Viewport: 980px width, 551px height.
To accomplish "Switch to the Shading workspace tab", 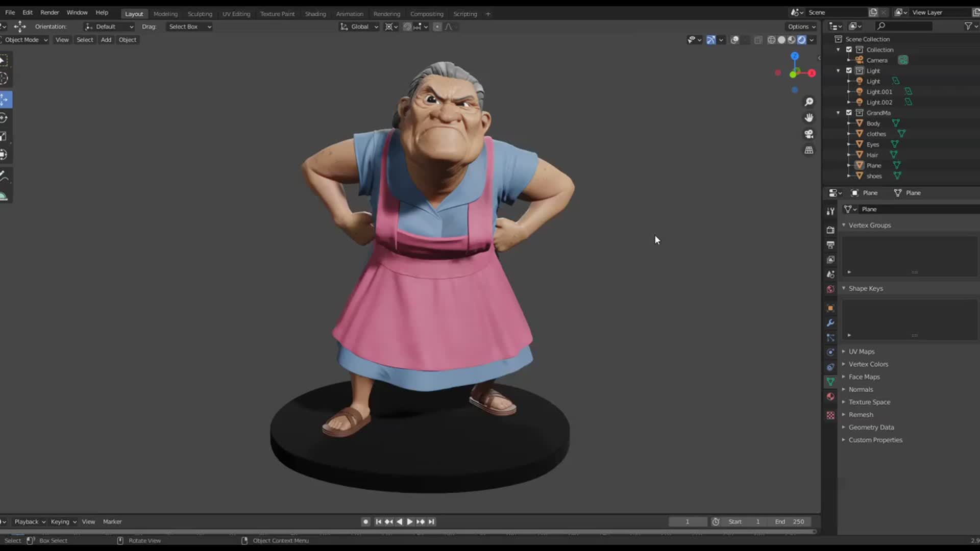I will pyautogui.click(x=315, y=14).
